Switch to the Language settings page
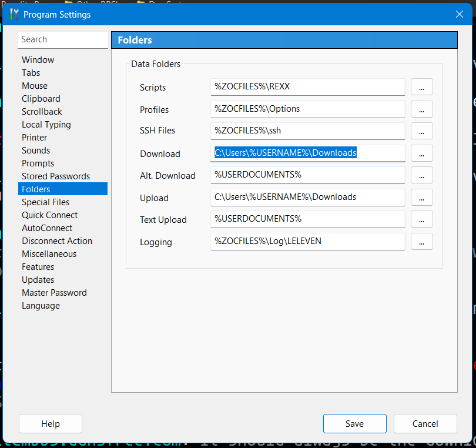This screenshot has width=476, height=448. pos(41,306)
